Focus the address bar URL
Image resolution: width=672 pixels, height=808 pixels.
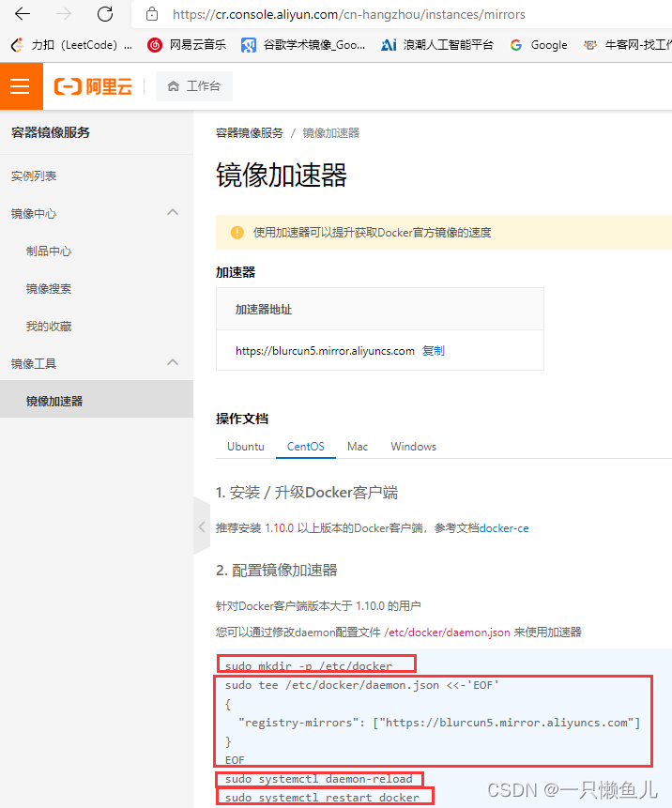349,14
